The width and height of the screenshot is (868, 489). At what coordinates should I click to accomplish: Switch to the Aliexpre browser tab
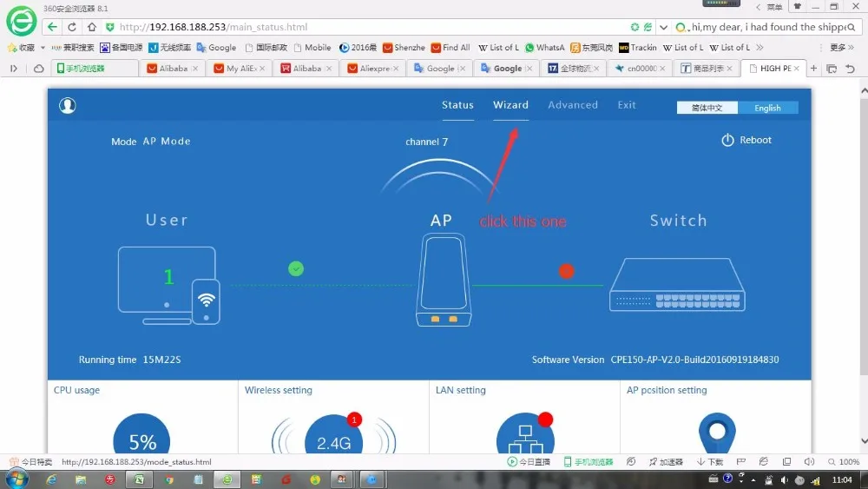tap(373, 68)
